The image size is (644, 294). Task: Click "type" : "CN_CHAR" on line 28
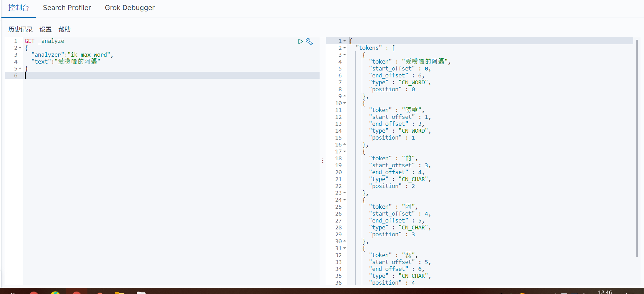[400, 227]
